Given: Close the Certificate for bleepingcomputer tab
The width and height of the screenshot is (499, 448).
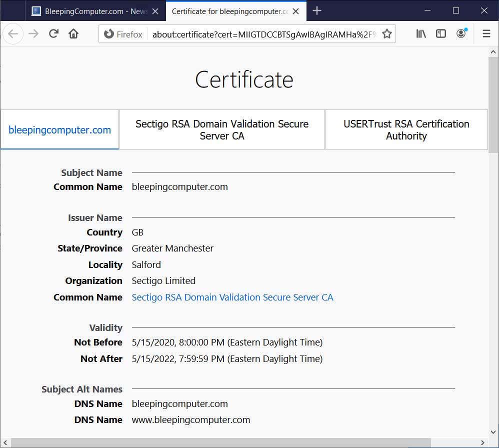Looking at the screenshot, I should [x=295, y=11].
